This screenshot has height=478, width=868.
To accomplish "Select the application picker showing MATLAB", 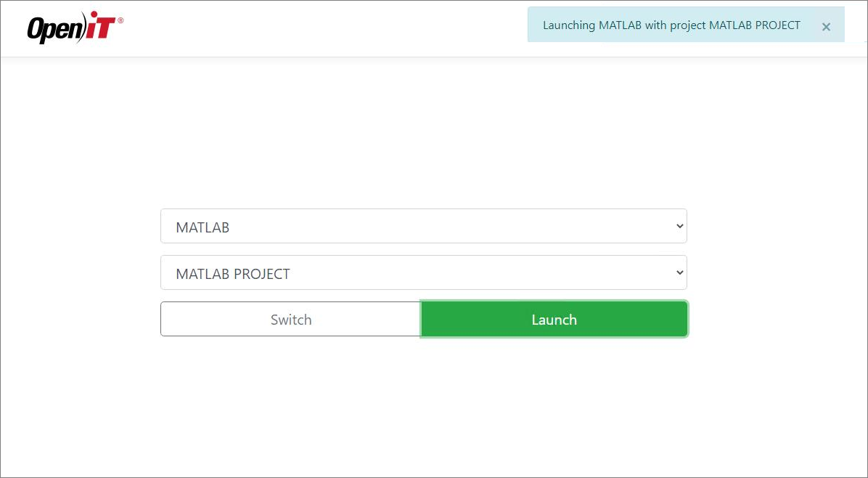I will (x=423, y=226).
